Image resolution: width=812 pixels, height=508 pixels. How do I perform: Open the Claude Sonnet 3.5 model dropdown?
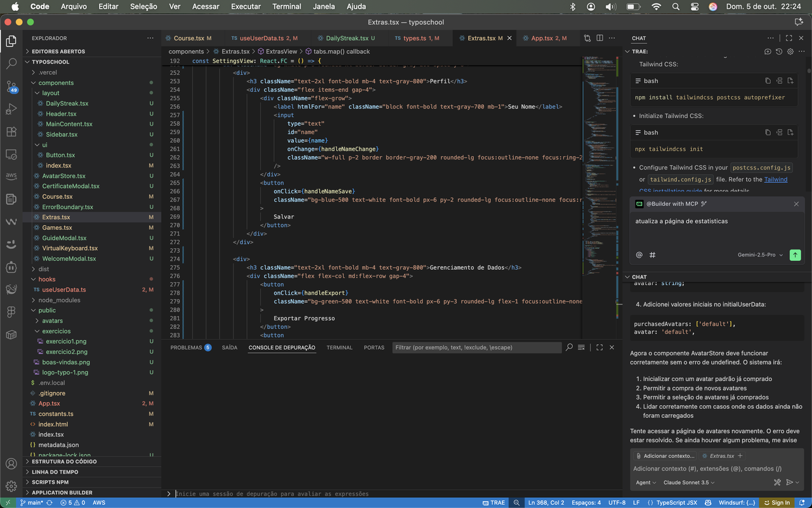pos(689,483)
